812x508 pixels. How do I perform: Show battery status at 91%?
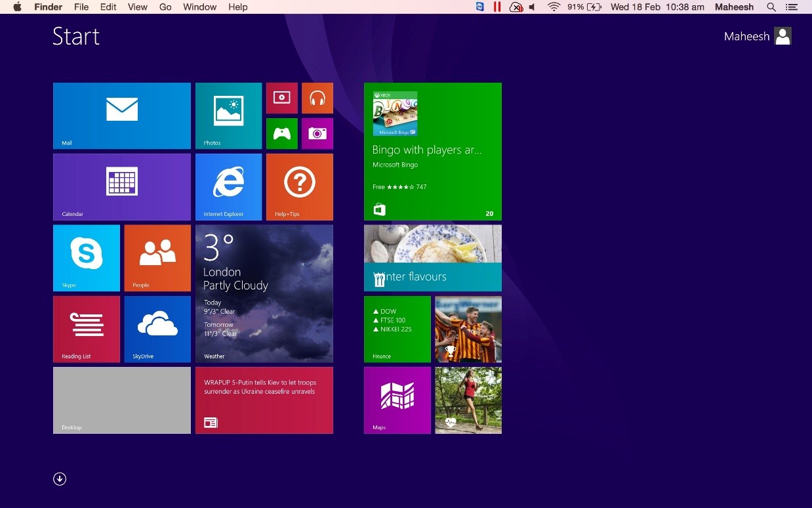(584, 7)
